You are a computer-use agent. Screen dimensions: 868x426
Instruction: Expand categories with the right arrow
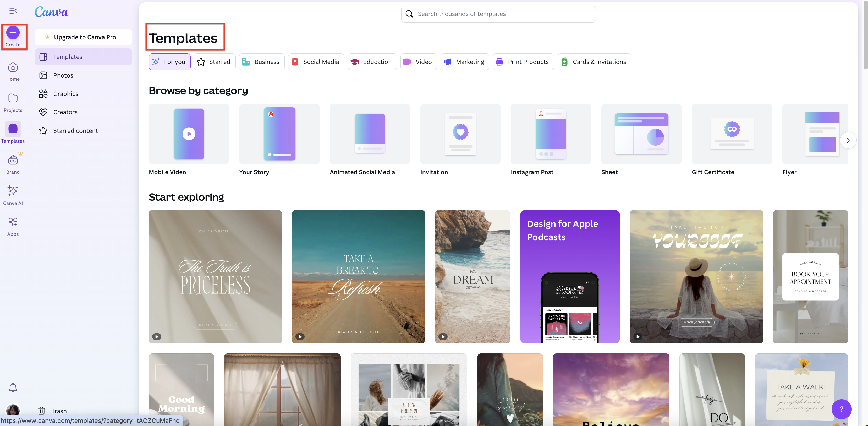click(848, 140)
